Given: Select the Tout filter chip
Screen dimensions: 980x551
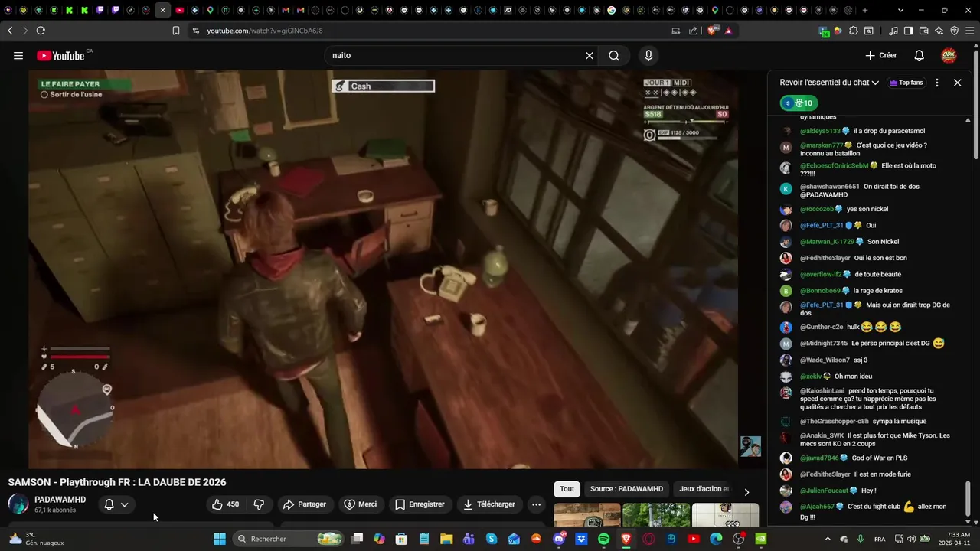Looking at the screenshot, I should [x=567, y=489].
